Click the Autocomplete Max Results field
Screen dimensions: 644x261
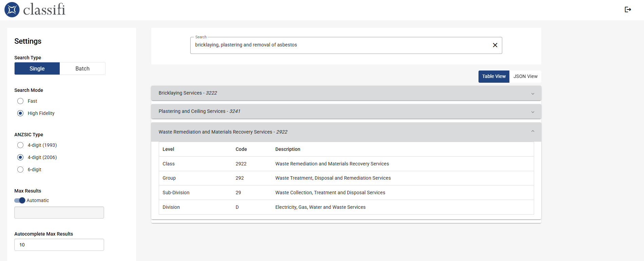59,245
